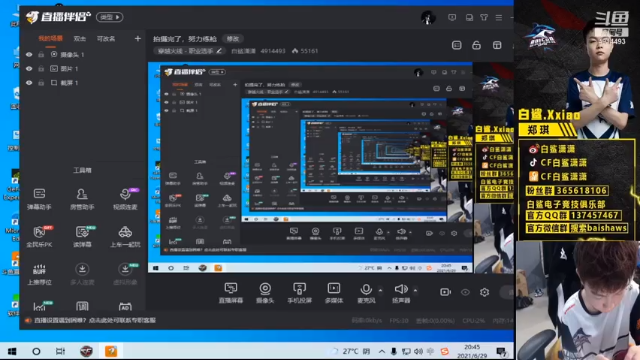Switch to the 我的场景 scene tab
The height and width of the screenshot is (360, 640).
point(51,39)
